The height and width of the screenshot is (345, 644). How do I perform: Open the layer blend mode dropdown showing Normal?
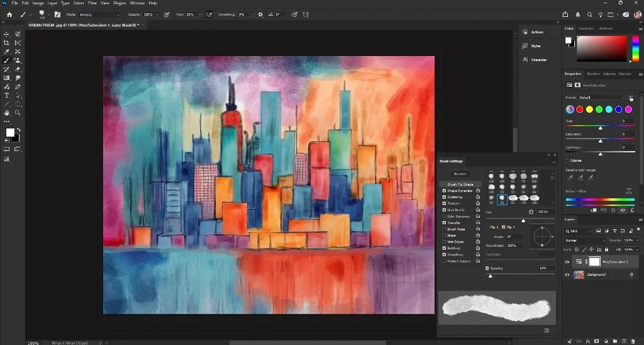586,240
